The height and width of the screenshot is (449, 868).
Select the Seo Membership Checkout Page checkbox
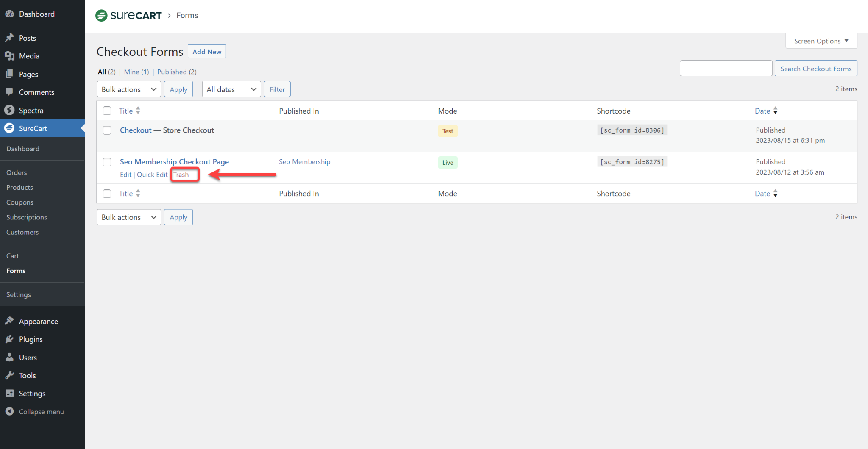pyautogui.click(x=107, y=162)
